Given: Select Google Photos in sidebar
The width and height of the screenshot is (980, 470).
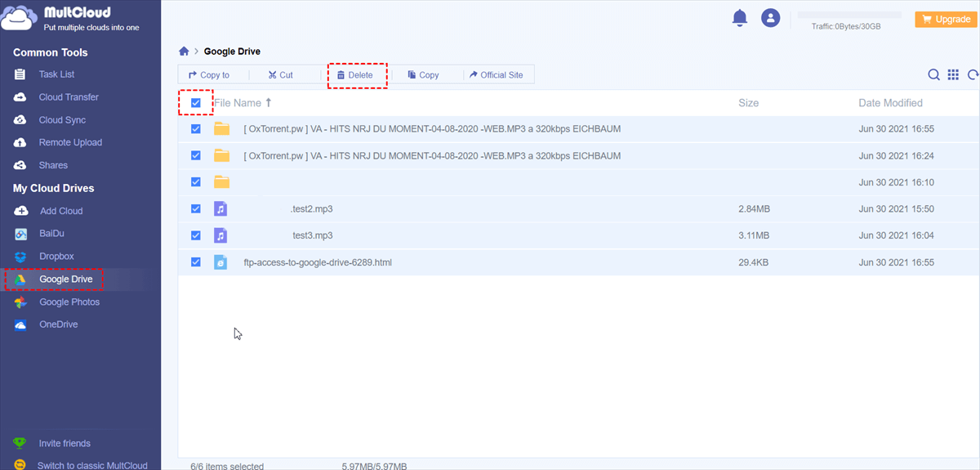Looking at the screenshot, I should 69,302.
